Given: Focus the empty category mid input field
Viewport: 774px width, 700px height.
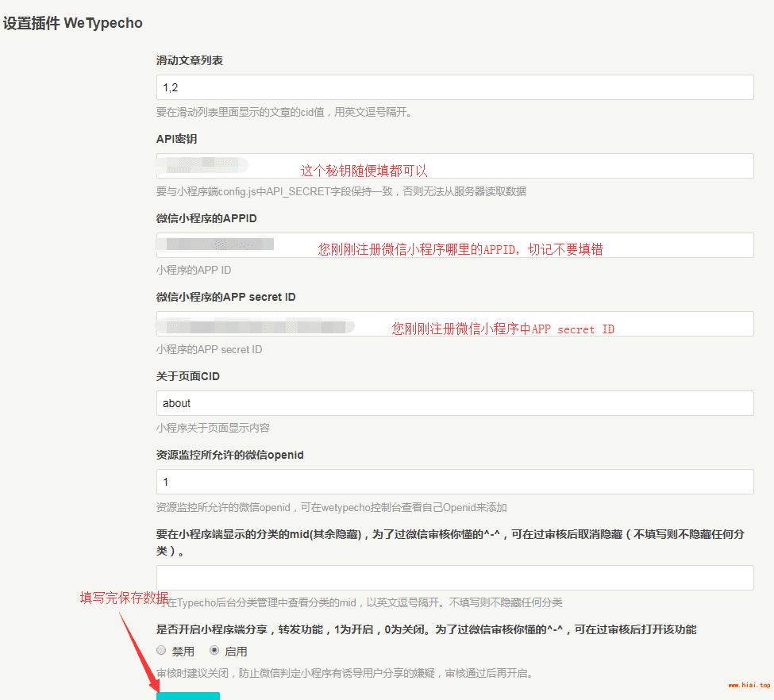Looking at the screenshot, I should 454,578.
